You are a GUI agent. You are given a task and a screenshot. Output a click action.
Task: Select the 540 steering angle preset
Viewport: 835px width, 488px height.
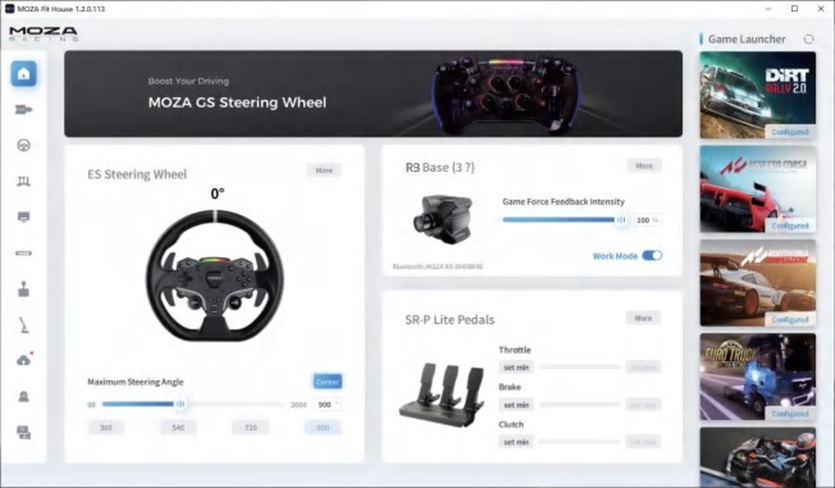tap(178, 427)
